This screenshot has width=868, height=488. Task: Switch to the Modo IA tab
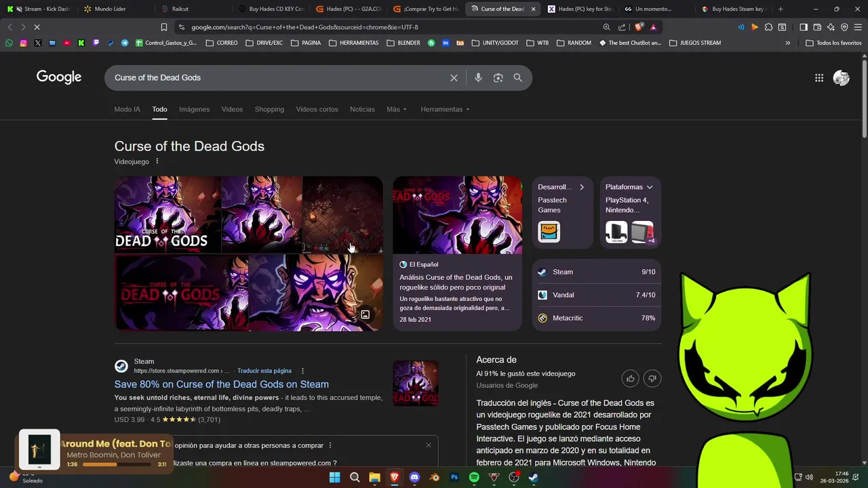click(127, 109)
